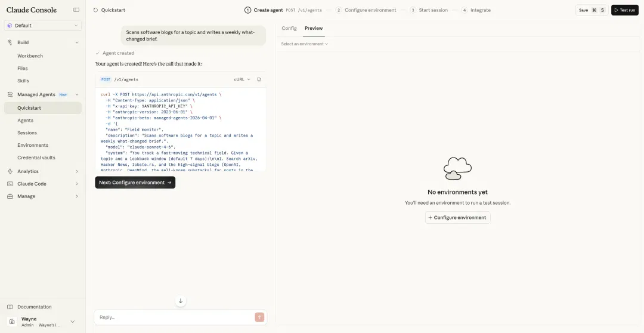
Task: Click the Analytics lightning icon
Action: pyautogui.click(x=10, y=171)
